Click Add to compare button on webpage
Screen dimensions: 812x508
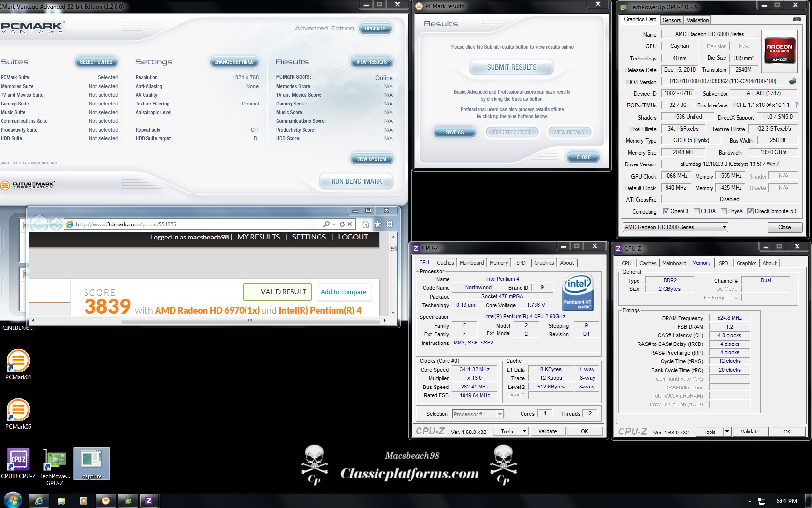pyautogui.click(x=343, y=292)
